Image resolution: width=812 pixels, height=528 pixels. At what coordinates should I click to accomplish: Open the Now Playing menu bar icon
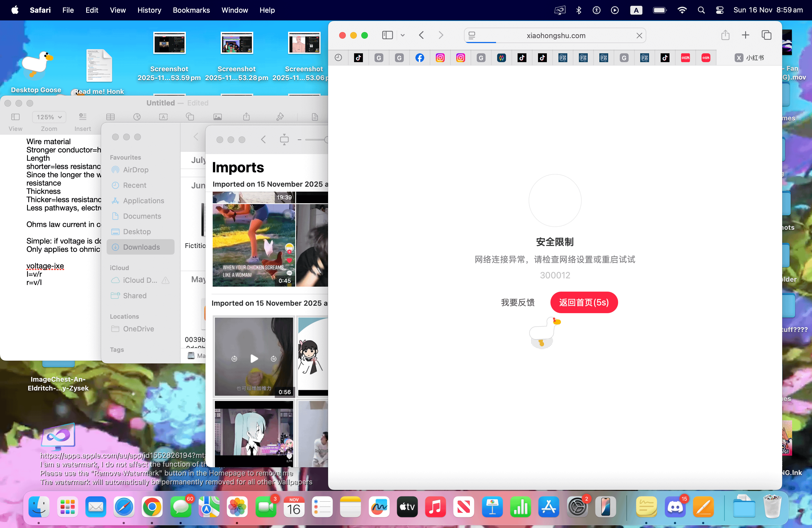pyautogui.click(x=615, y=10)
